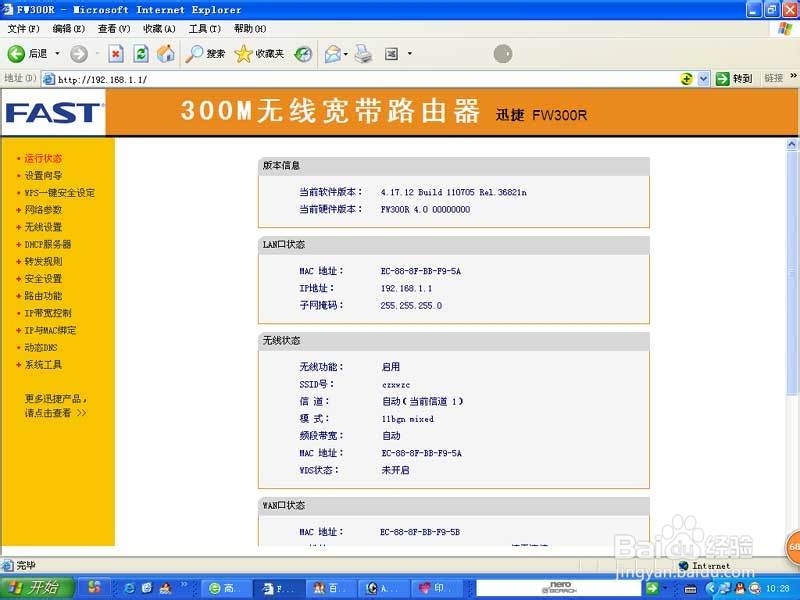Open the 查看(V) menu
This screenshot has width=800, height=600.
(x=114, y=29)
